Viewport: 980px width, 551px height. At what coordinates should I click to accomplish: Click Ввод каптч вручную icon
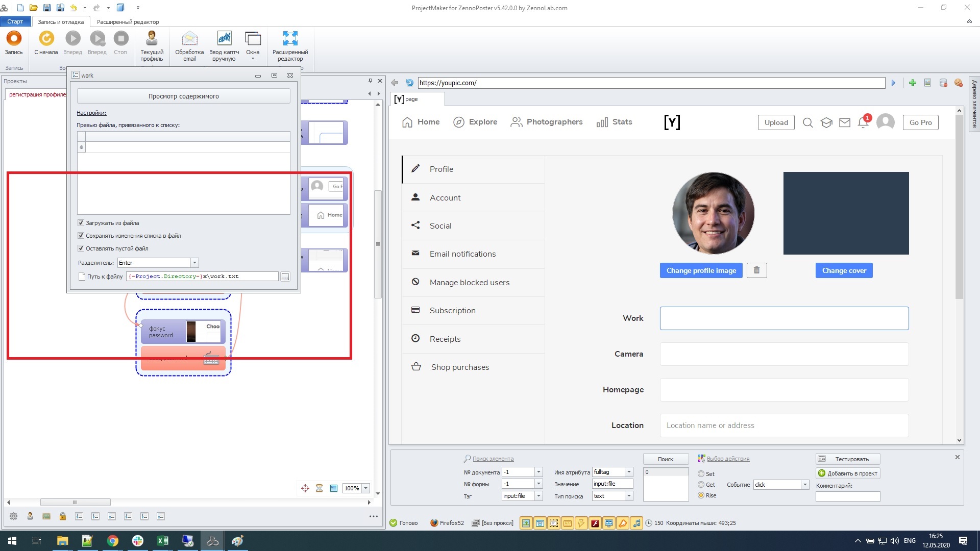coord(224,39)
